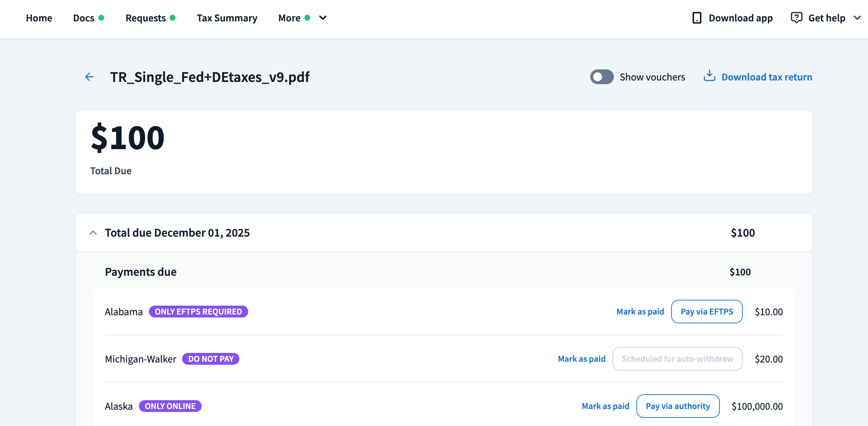Mark Alabama payment as paid

[x=640, y=312]
